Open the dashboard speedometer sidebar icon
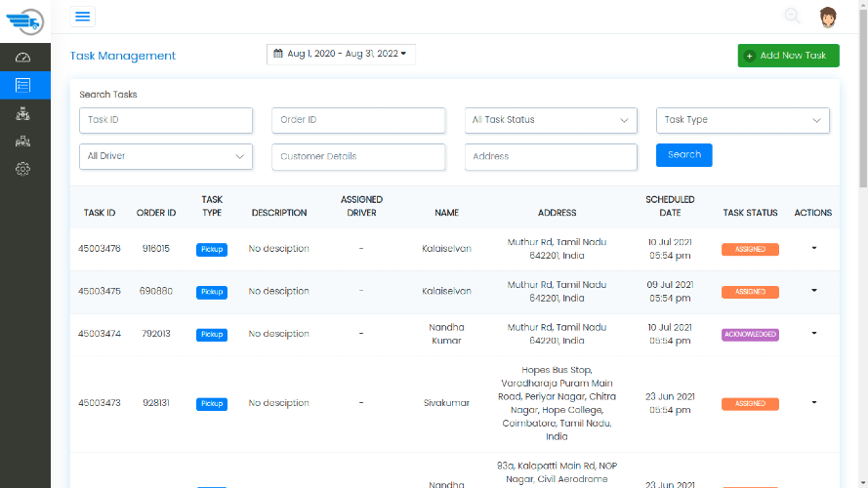Screen dimensions: 868x488 [22, 58]
